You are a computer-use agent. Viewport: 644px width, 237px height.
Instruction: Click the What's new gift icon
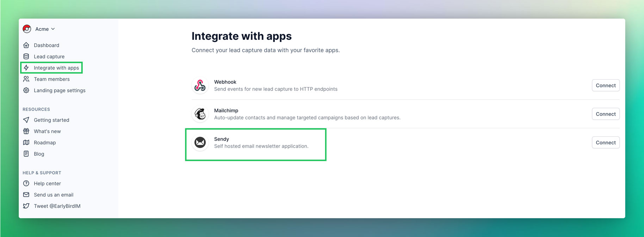26,131
